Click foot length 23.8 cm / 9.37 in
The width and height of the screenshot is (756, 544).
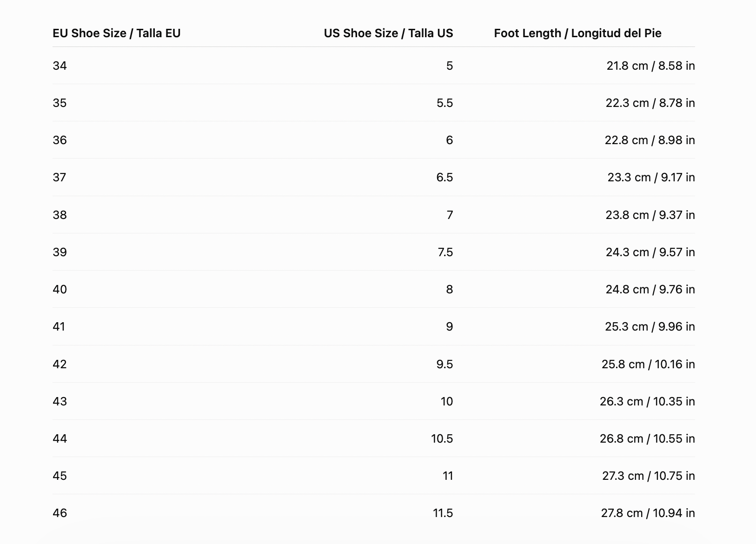650,215
